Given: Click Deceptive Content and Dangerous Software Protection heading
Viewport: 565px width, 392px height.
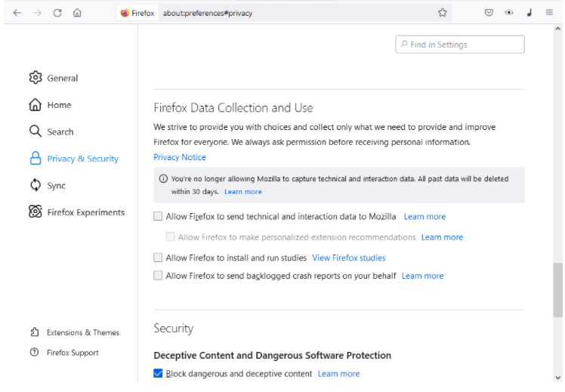Looking at the screenshot, I should tap(272, 355).
